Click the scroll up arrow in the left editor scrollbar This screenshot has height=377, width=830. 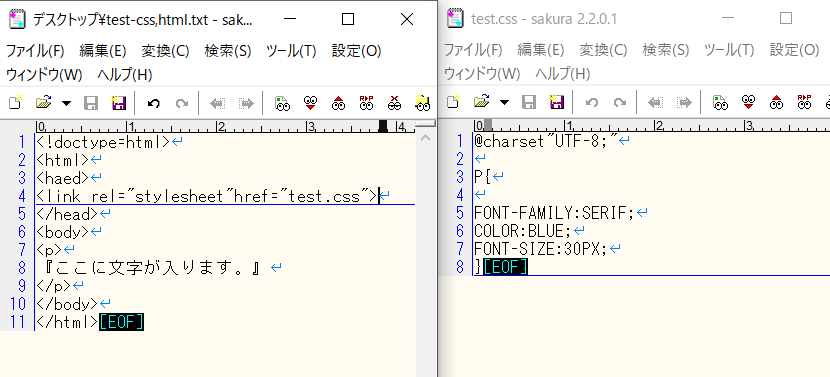[x=425, y=139]
